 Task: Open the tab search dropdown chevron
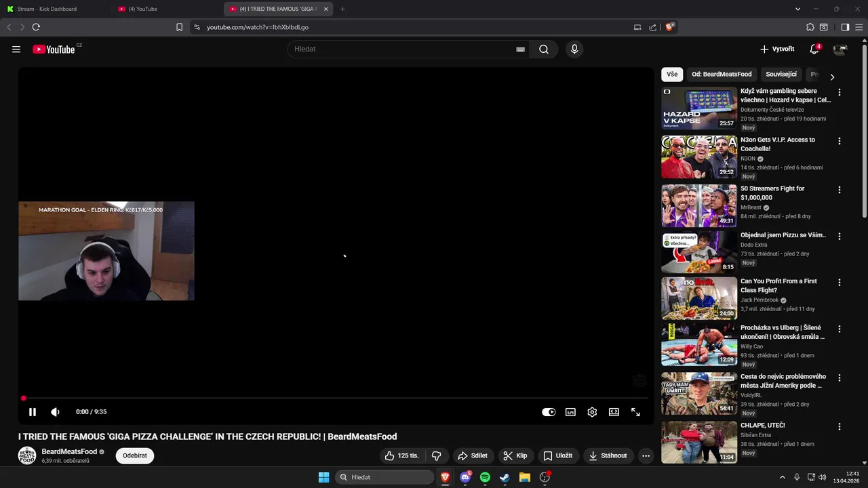click(x=797, y=9)
